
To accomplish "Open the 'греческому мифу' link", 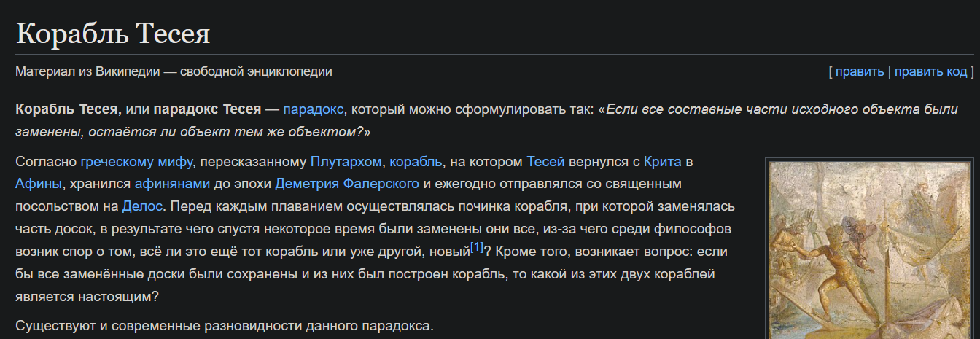I will tap(136, 161).
